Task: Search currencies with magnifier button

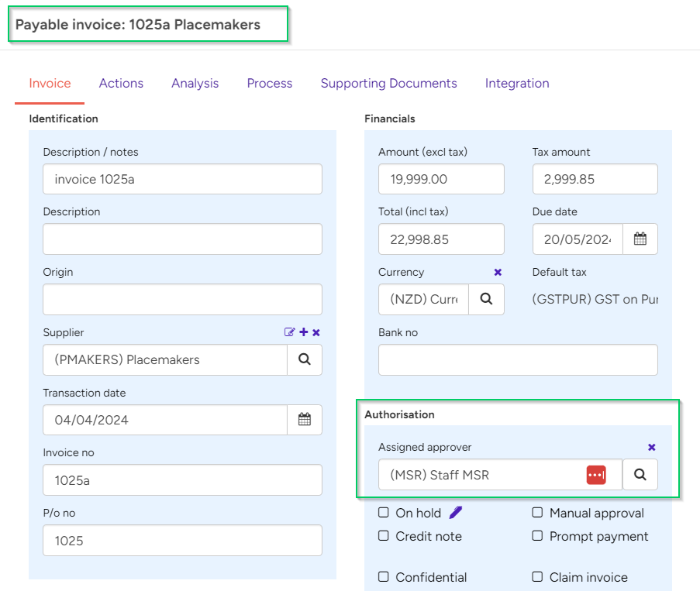Action: pyautogui.click(x=486, y=299)
